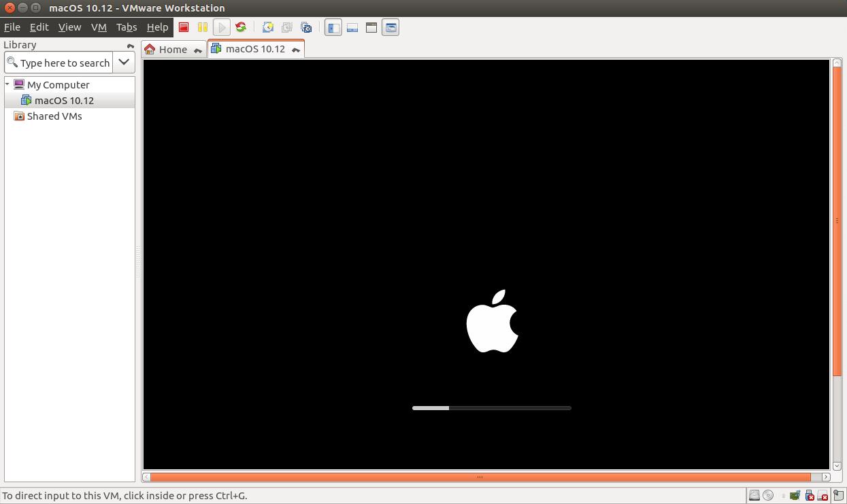Click the orange horizontal scrollbar thumb
Image resolution: width=847 pixels, height=504 pixels.
[480, 477]
